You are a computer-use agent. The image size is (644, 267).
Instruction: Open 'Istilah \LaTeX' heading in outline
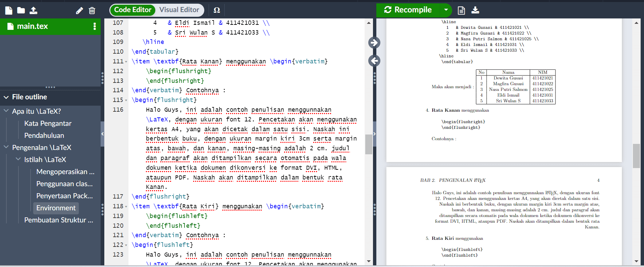coord(45,160)
